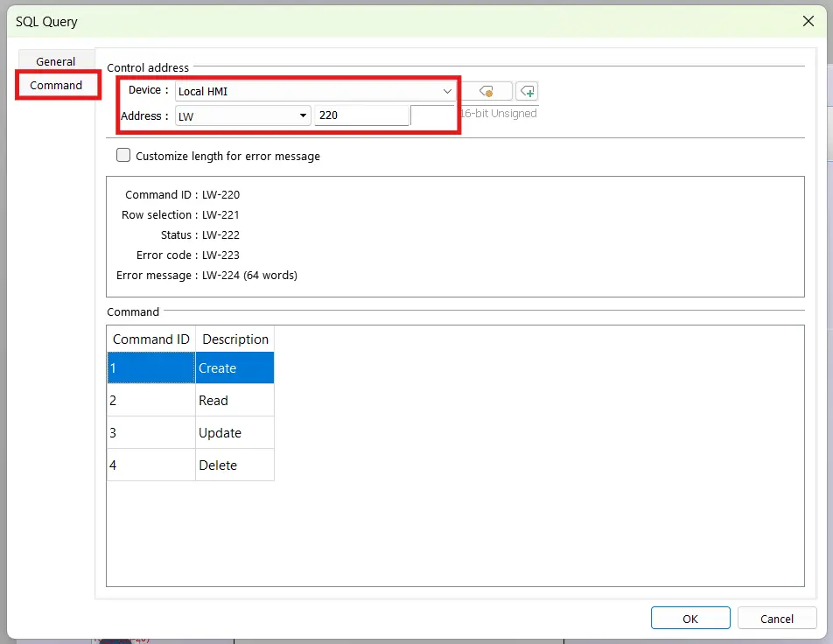The width and height of the screenshot is (833, 644).
Task: Click the address value field containing 220
Action: [x=361, y=115]
